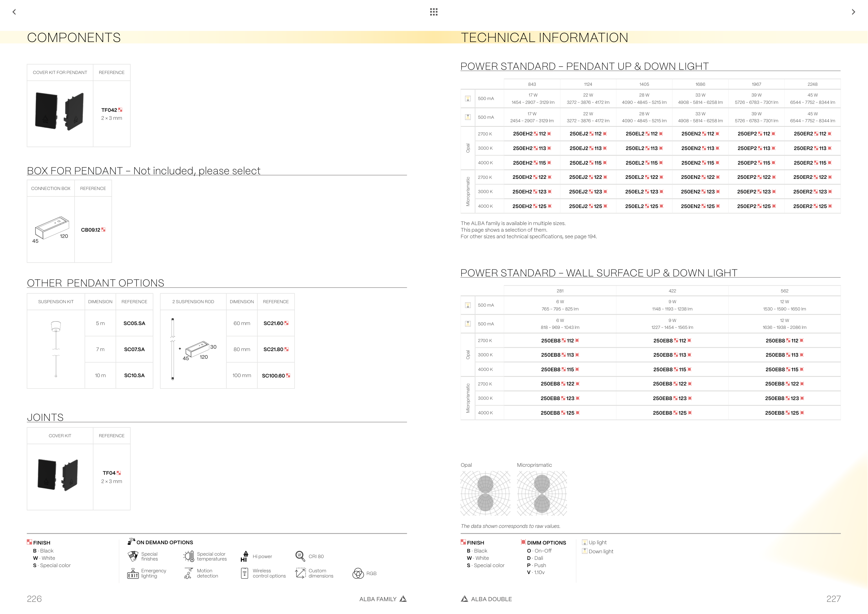Go to the previous page arrow
Viewport: 868px width, 614px height.
point(14,12)
